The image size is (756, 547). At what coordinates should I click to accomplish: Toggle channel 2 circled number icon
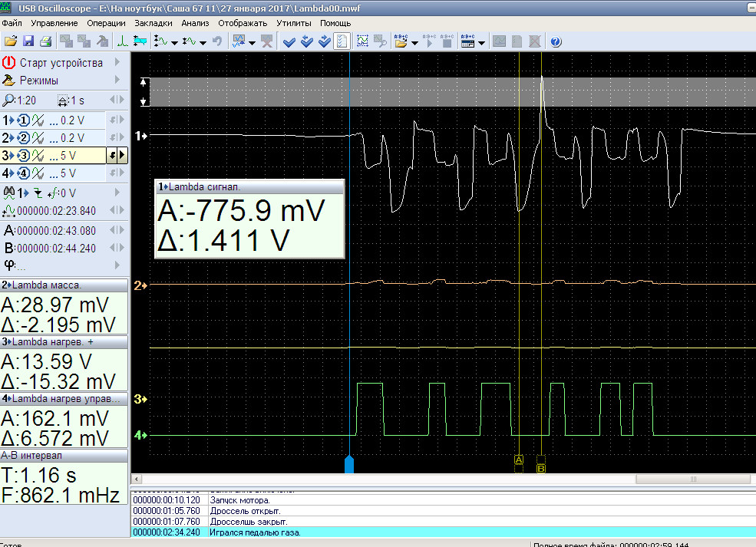click(24, 137)
